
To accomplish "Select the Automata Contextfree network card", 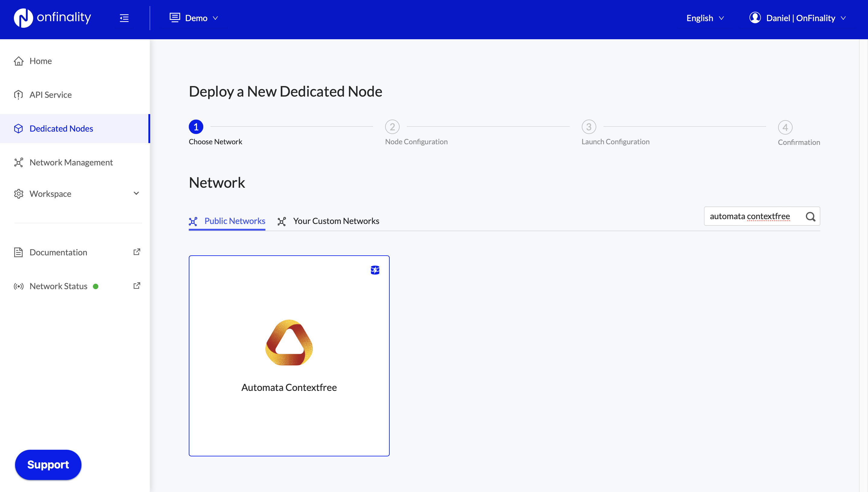I will 289,356.
